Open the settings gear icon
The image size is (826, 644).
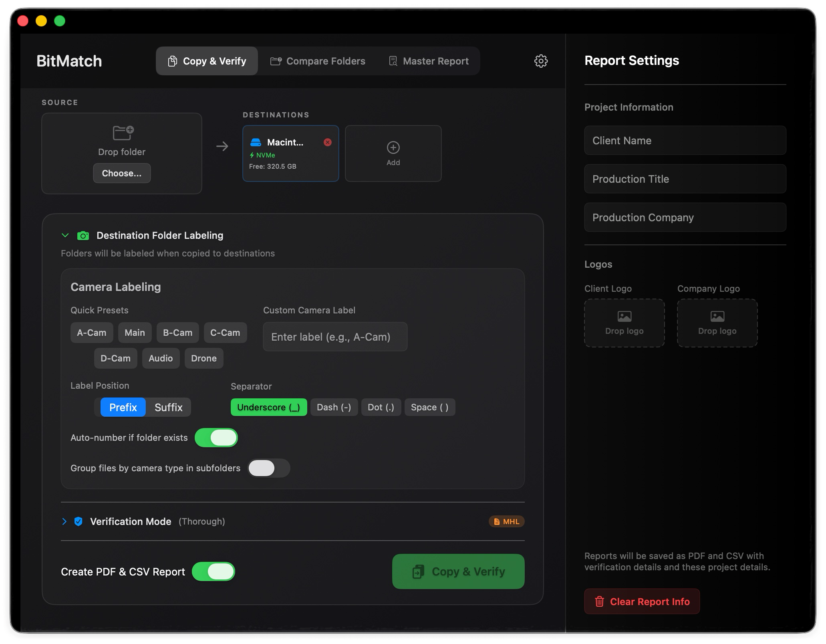[541, 61]
